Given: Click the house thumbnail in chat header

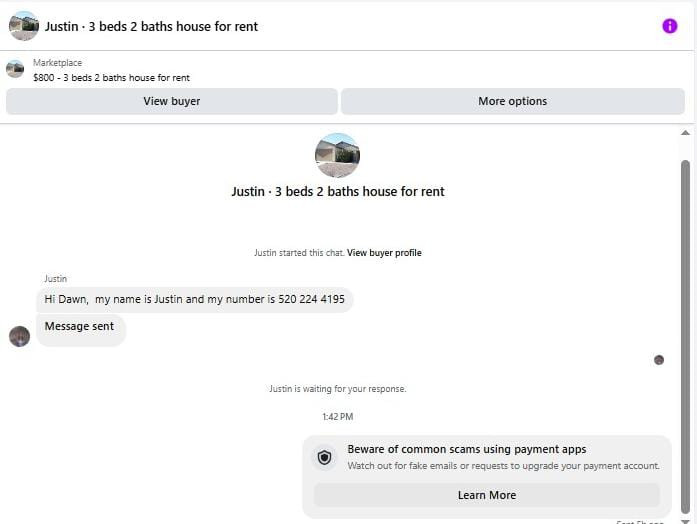Looking at the screenshot, I should pos(24,26).
